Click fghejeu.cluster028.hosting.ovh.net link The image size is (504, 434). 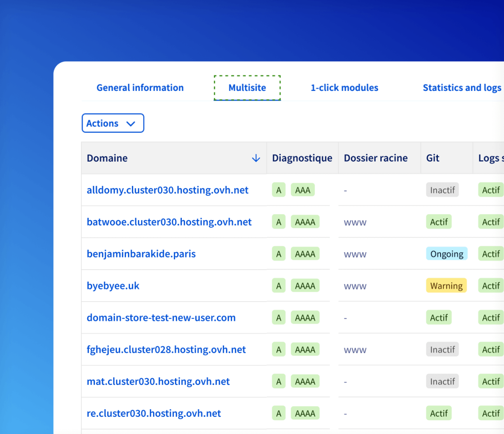(166, 350)
